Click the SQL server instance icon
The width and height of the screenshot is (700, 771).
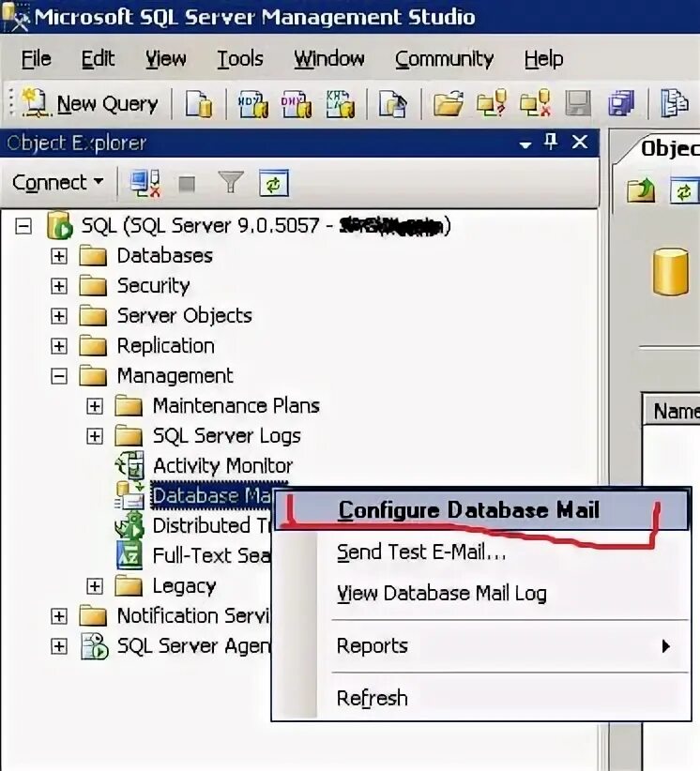59,226
